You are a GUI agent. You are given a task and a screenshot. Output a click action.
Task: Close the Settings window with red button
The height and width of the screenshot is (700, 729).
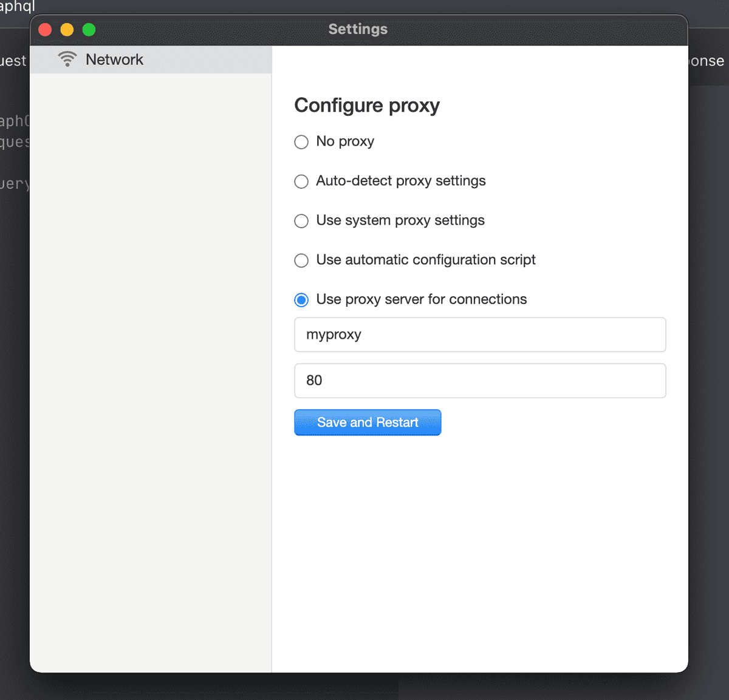(45, 30)
